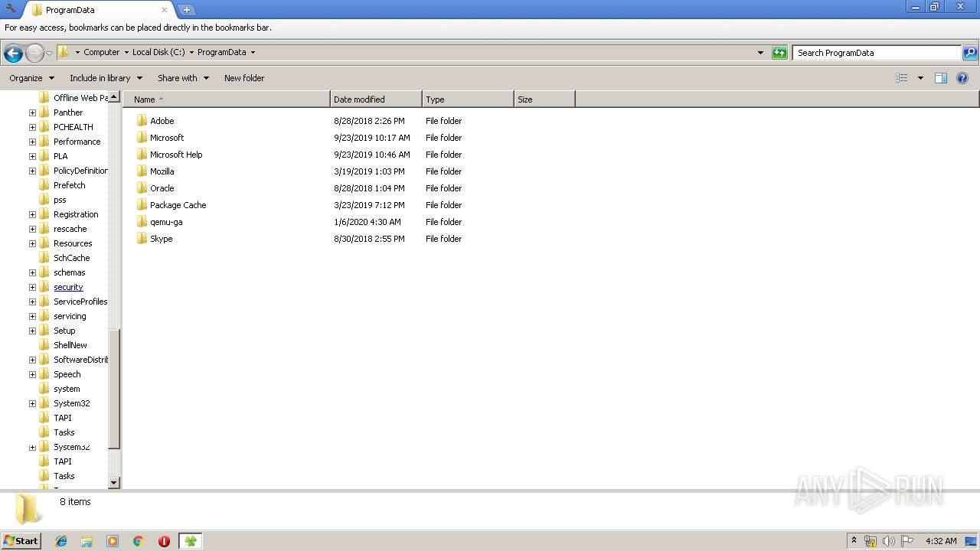The height and width of the screenshot is (551, 980).
Task: Expand the PCHEALTH tree node
Action: tap(32, 127)
